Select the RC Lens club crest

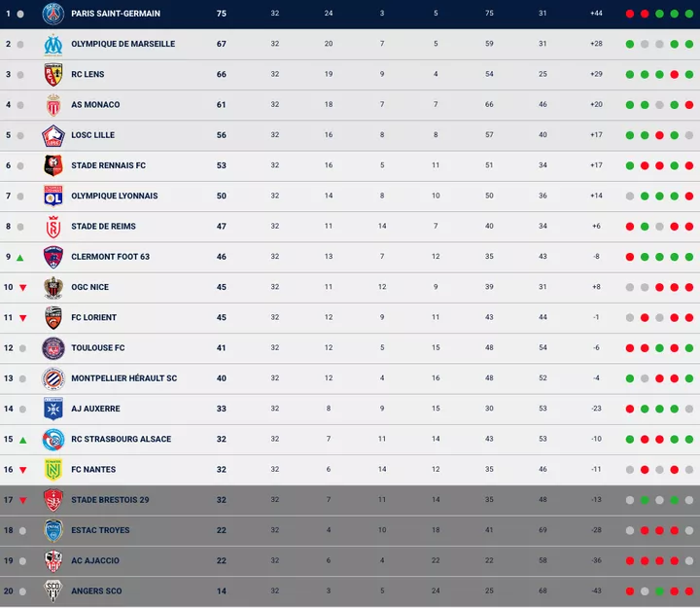(52, 75)
